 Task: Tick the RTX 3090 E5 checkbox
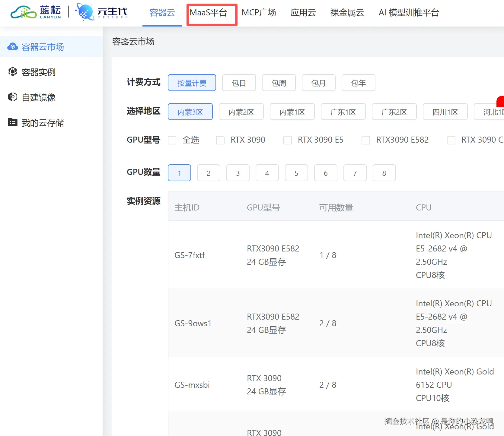click(288, 140)
